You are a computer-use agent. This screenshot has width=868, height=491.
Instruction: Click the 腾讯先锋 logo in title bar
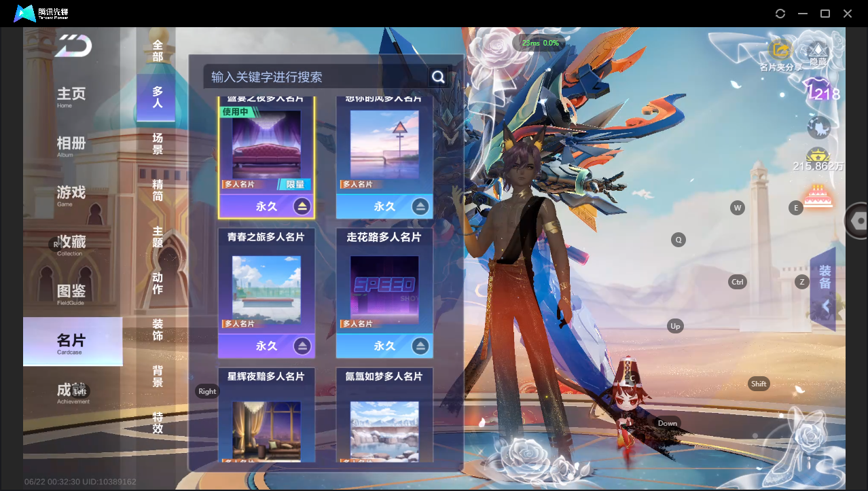pos(42,13)
